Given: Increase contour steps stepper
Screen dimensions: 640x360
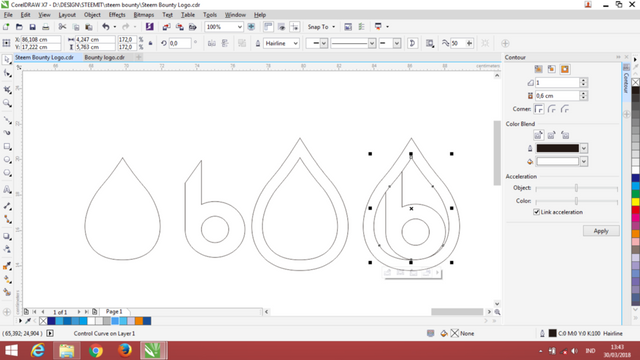Looking at the screenshot, I should pyautogui.click(x=583, y=80).
